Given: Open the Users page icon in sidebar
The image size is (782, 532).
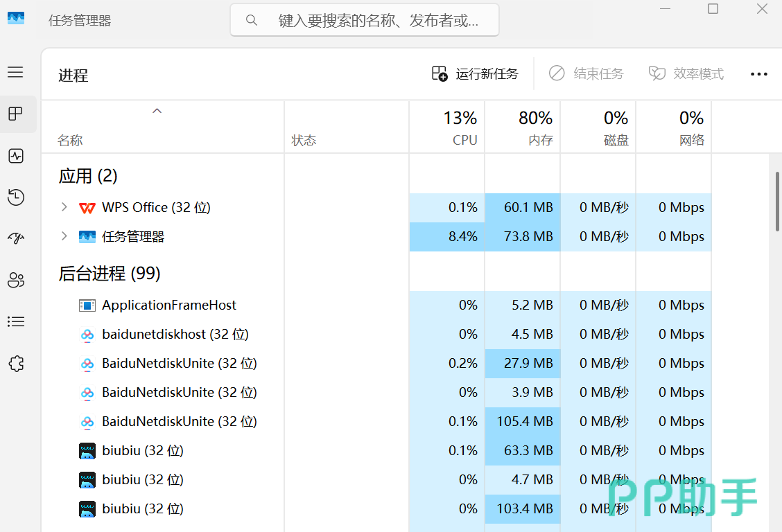Looking at the screenshot, I should (x=16, y=280).
